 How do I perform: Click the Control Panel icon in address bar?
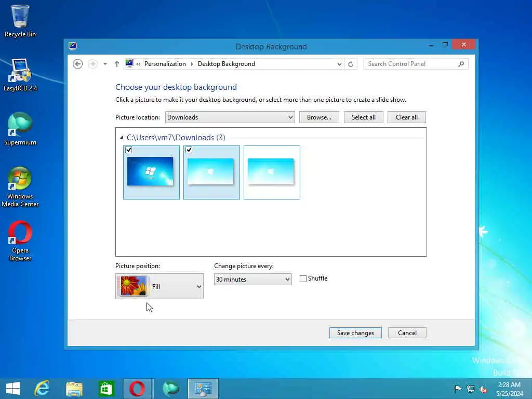(x=129, y=63)
